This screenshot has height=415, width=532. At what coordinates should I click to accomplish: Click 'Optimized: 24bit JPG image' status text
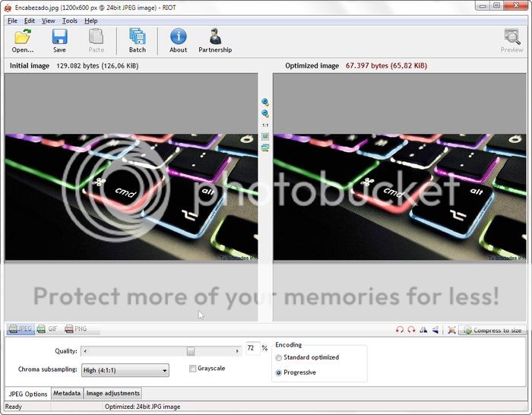tap(143, 407)
